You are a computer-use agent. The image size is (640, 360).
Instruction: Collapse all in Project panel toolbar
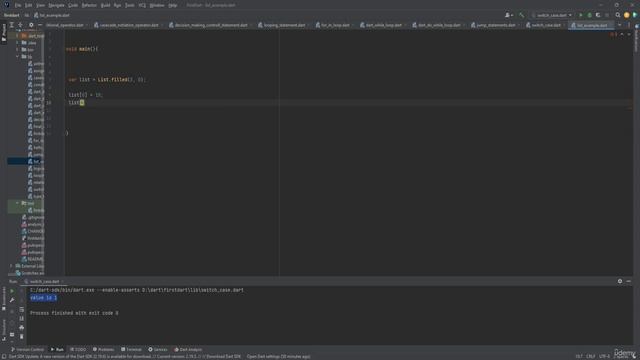click(12, 25)
